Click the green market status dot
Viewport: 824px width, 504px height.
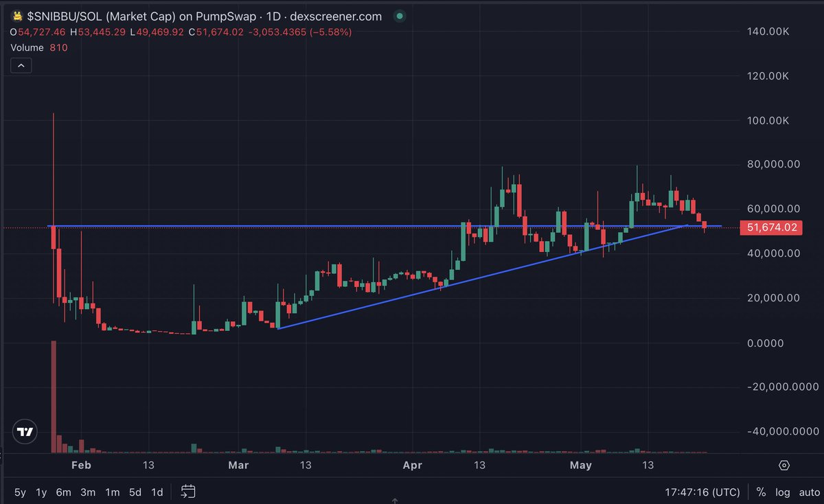[400, 16]
